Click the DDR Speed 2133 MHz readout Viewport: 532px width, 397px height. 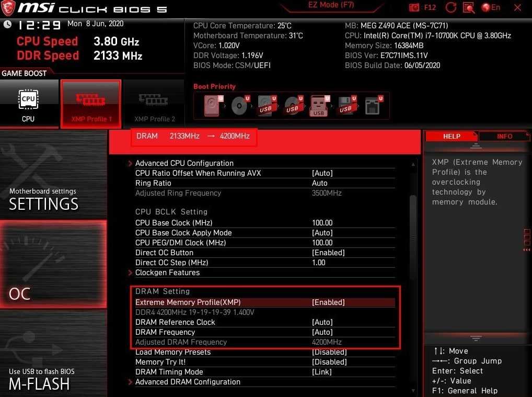coord(79,55)
